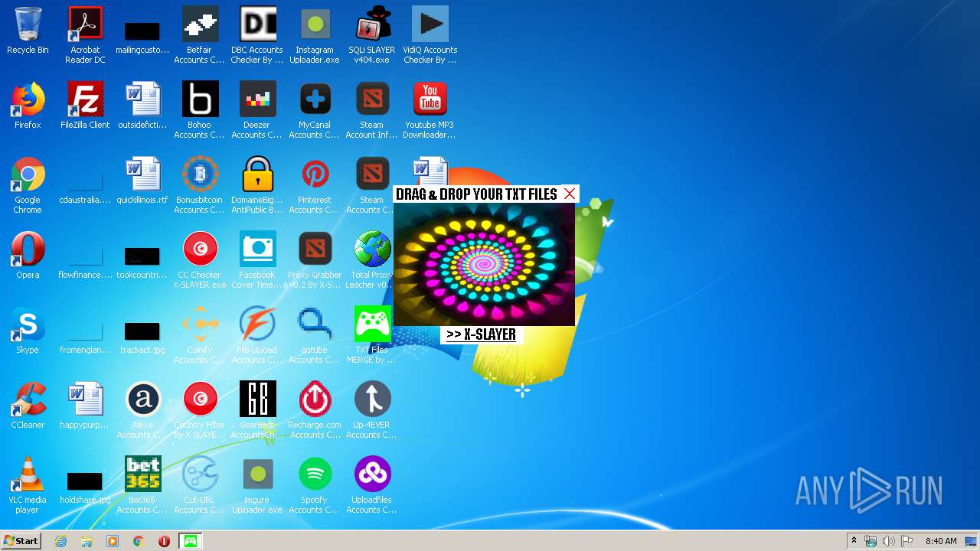Open gotube Accounts Checker icon
980x551 pixels.
(315, 325)
